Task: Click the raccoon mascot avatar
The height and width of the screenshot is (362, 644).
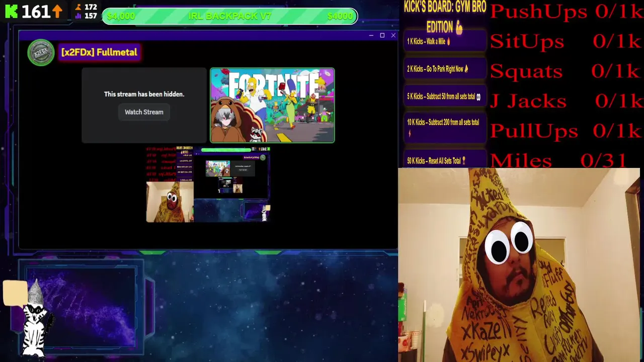Action: [x=35, y=319]
